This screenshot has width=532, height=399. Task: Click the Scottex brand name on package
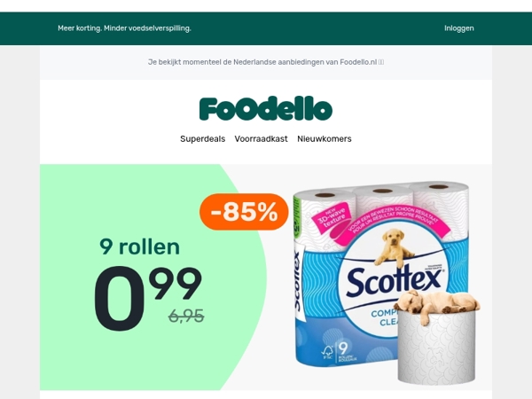(x=394, y=282)
